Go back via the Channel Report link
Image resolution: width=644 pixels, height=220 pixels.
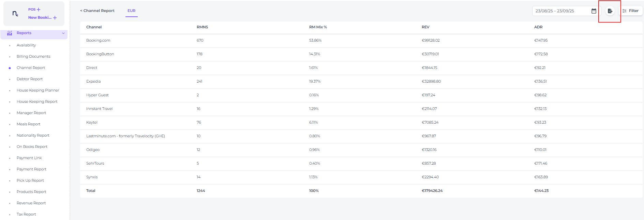pyautogui.click(x=98, y=11)
